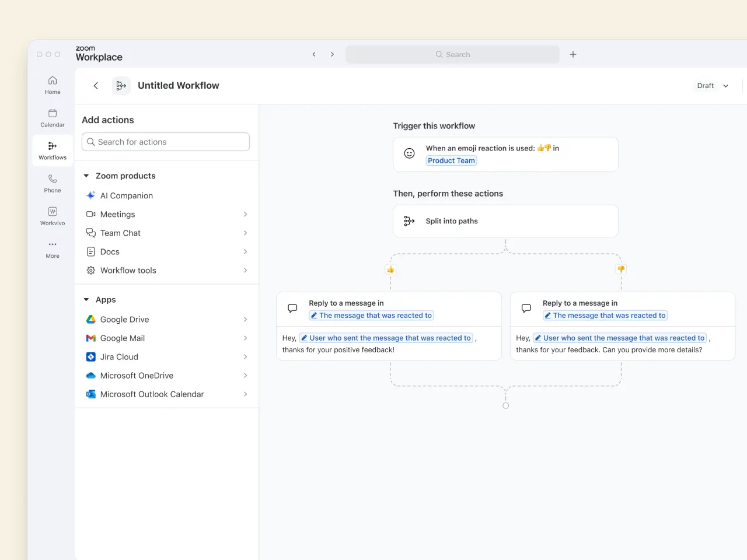Viewport: 747px width, 560px height.
Task: Expand the Meetings actions chevron
Action: tap(245, 214)
